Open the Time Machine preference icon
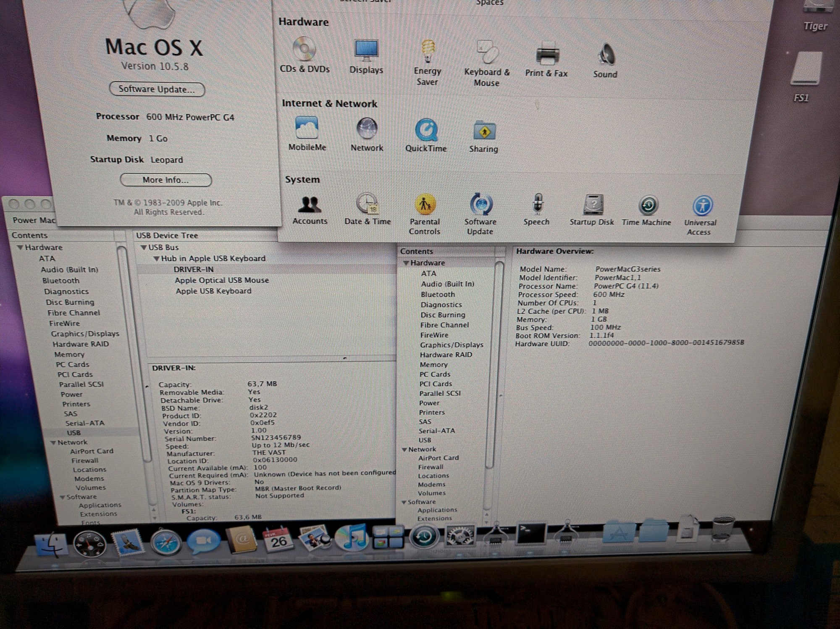 (648, 206)
